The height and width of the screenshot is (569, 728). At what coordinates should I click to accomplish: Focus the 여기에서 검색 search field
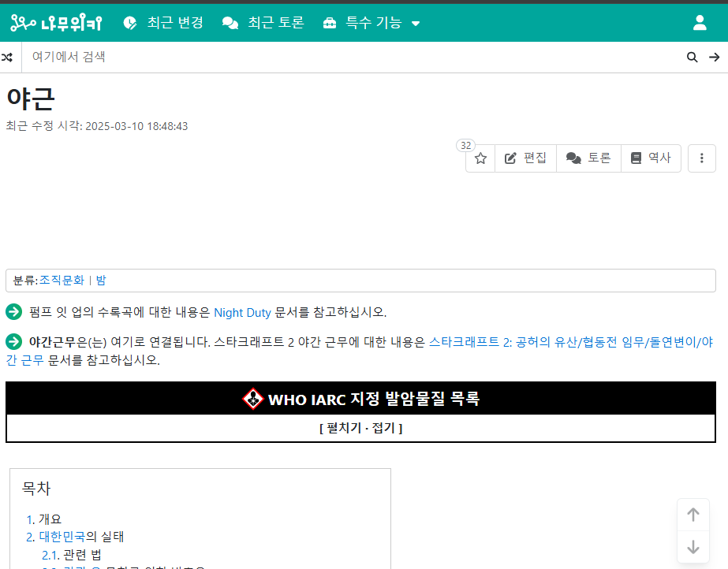[352, 57]
